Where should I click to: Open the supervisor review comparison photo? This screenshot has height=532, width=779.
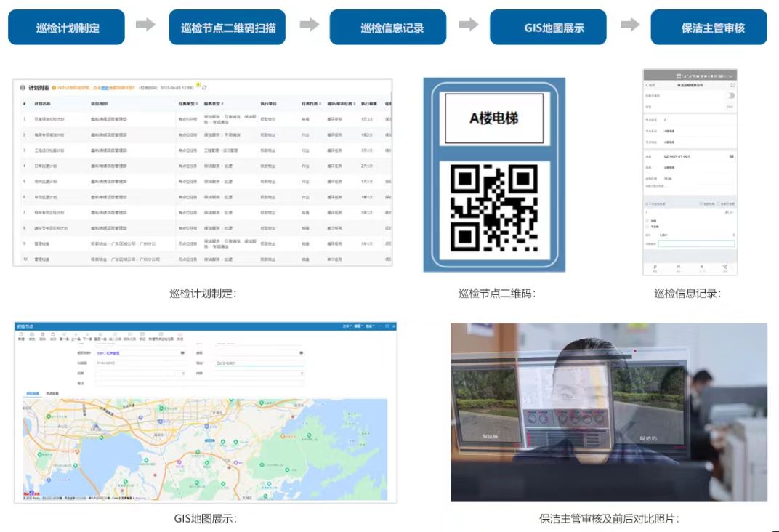point(609,412)
